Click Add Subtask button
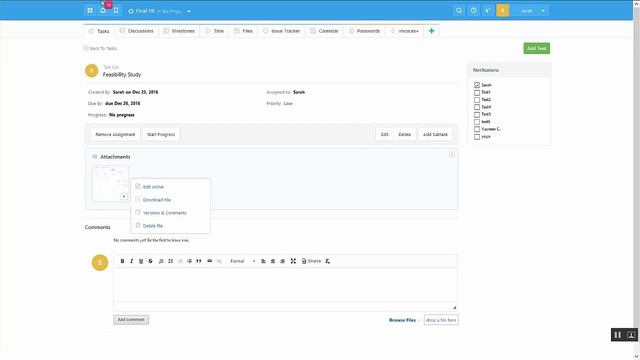640x360 pixels. click(435, 134)
